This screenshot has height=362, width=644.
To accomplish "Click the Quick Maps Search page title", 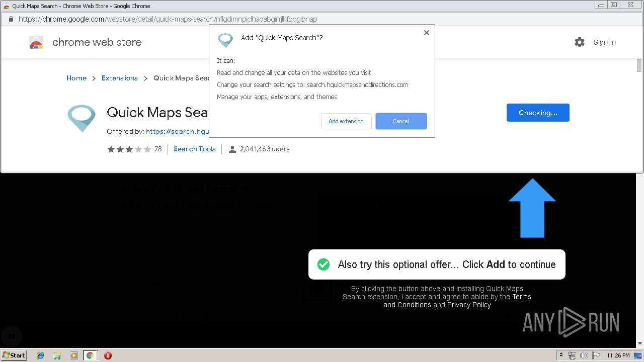I will 157,112.
